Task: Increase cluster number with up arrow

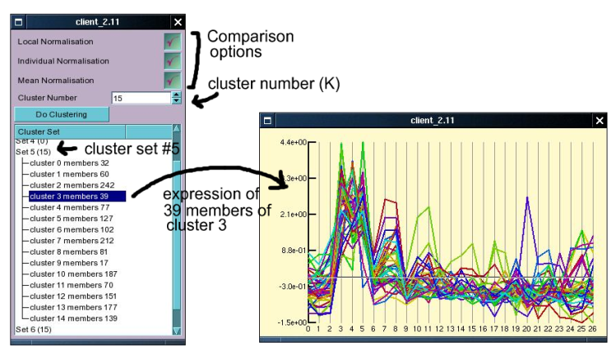Action: click(176, 94)
